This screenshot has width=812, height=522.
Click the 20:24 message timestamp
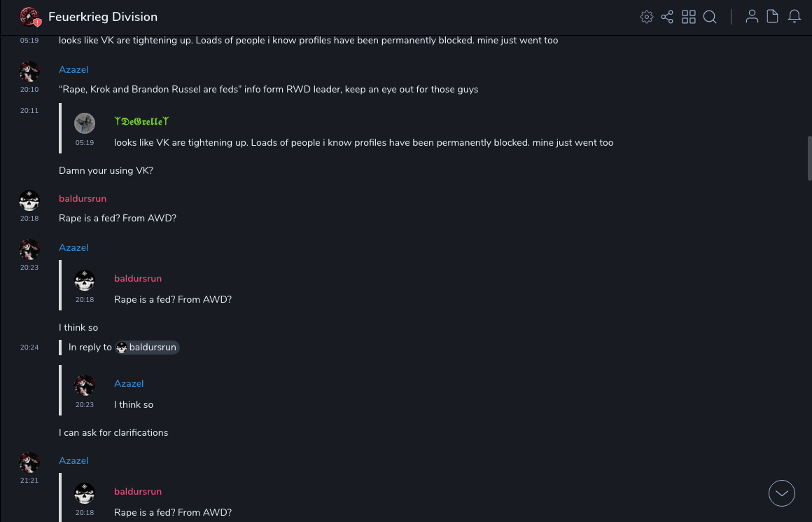click(29, 348)
